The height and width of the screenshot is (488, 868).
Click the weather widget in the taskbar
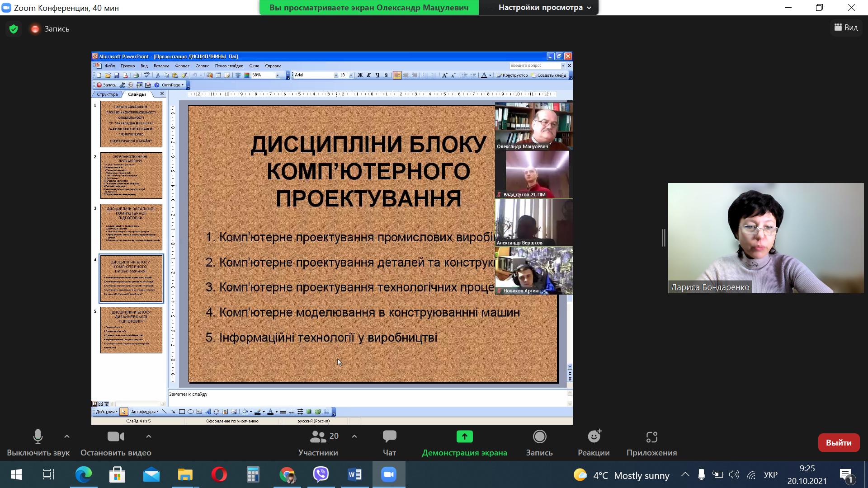(621, 475)
